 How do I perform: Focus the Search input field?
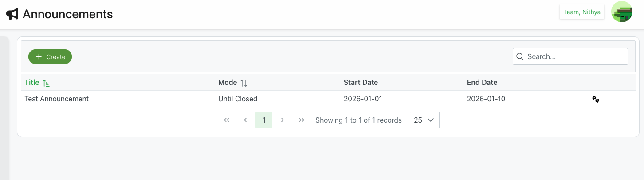[x=576, y=56]
